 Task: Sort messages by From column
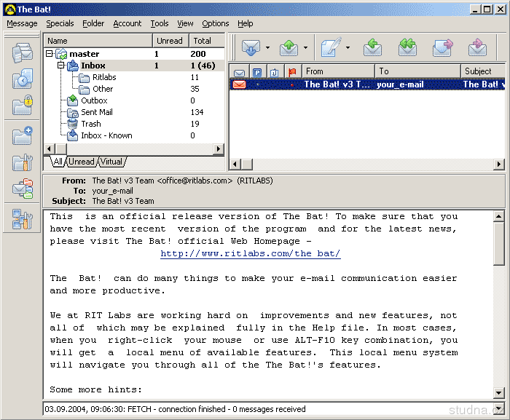[x=338, y=71]
